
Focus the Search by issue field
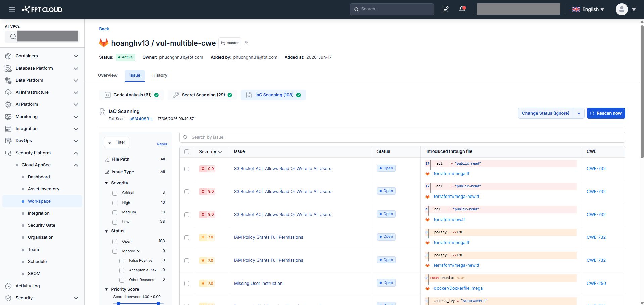point(402,137)
